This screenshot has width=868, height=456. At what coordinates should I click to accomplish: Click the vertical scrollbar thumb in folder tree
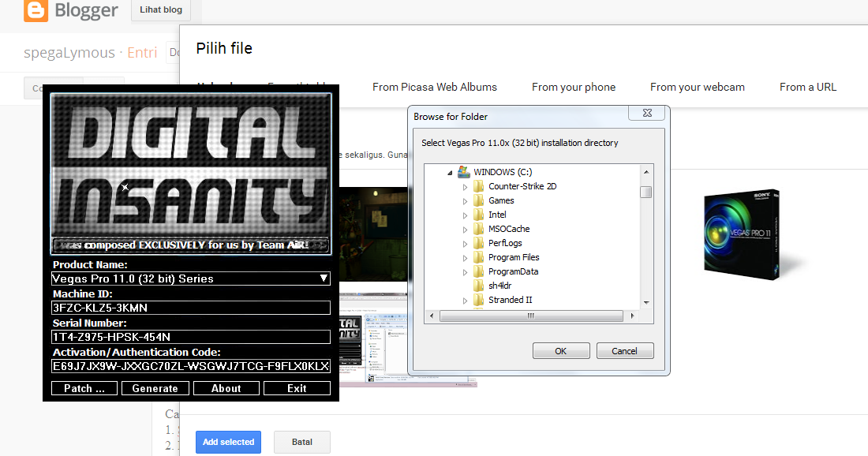click(x=646, y=192)
